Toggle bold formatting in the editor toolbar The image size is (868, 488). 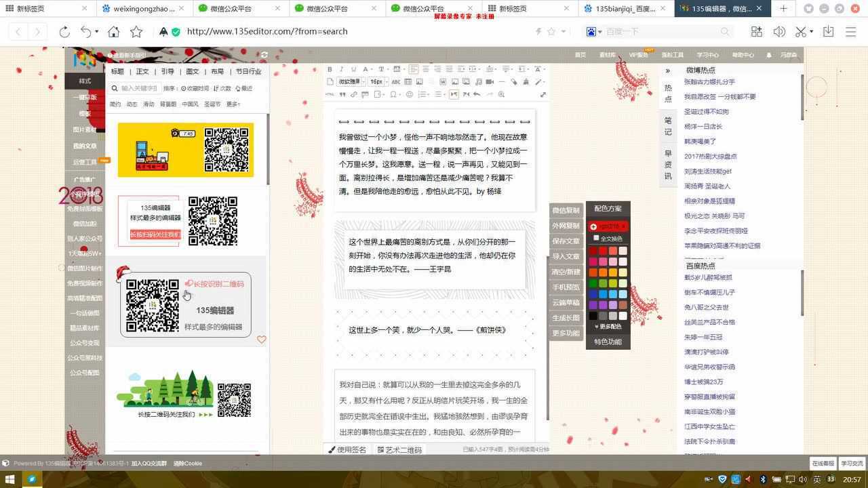click(330, 68)
